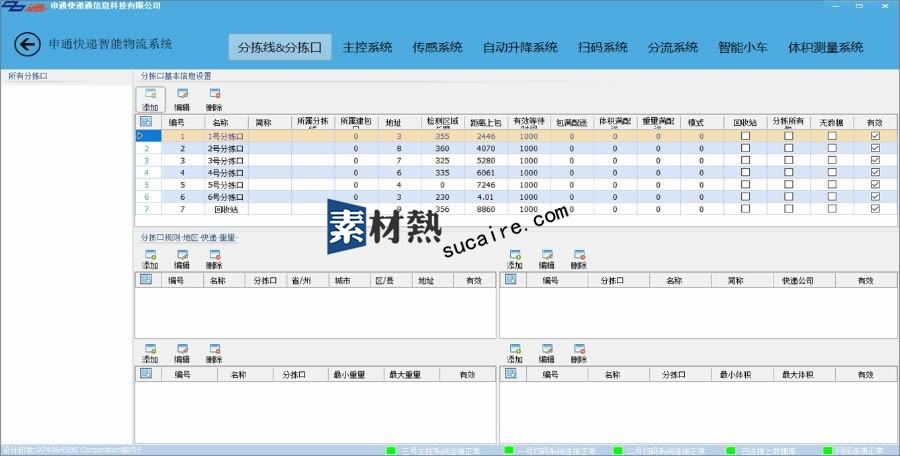
Task: Open the 扫码系统 tab
Action: 602,47
